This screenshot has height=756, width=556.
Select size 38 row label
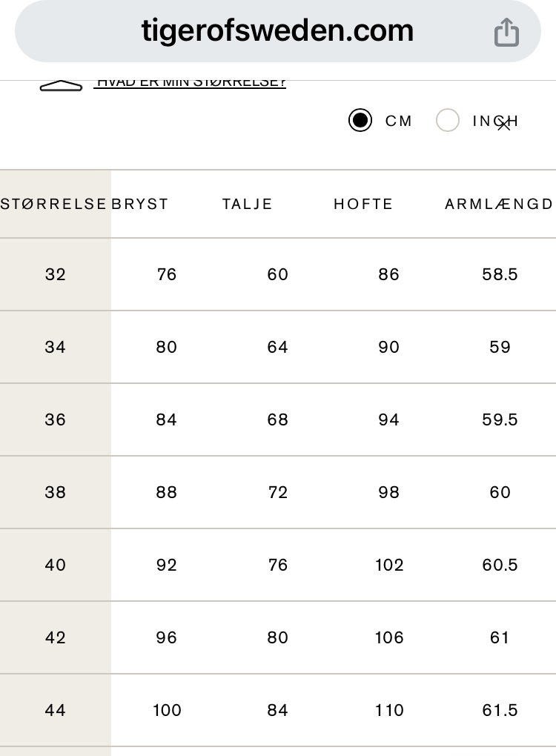tap(56, 492)
